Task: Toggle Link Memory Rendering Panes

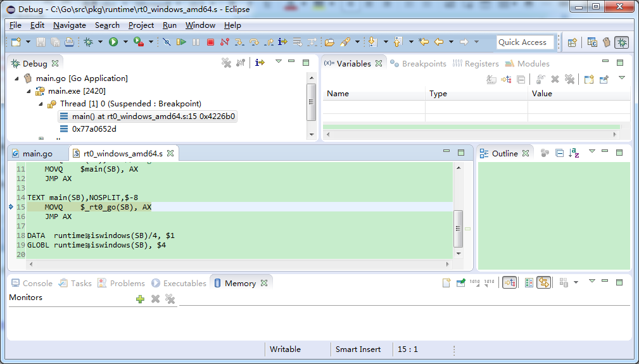Action: pyautogui.click(x=543, y=282)
